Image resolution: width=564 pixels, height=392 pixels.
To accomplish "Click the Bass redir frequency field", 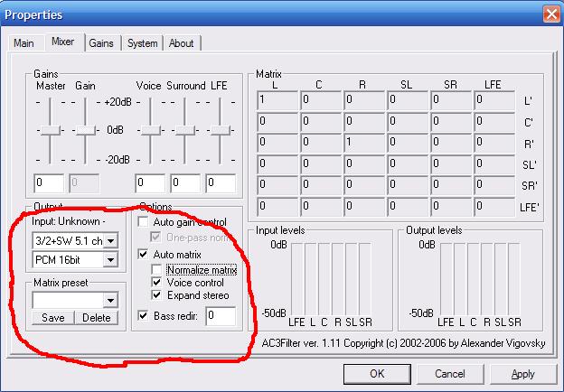I will (221, 316).
